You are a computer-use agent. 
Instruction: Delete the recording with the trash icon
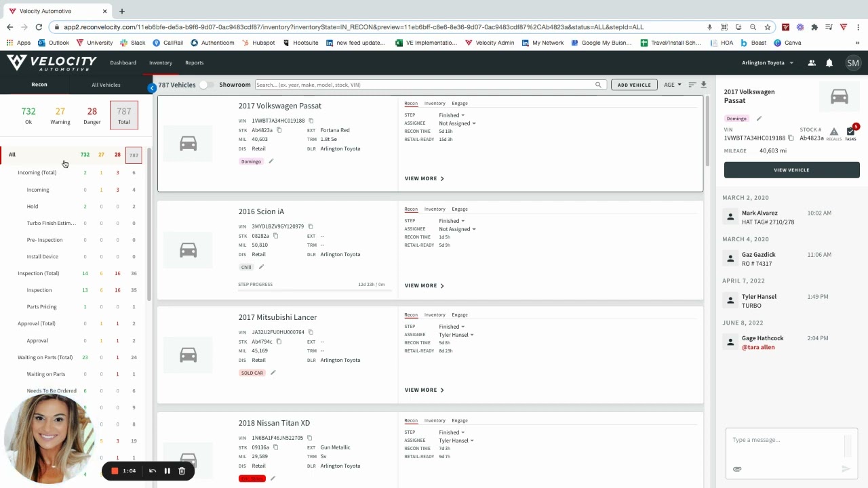click(x=182, y=471)
